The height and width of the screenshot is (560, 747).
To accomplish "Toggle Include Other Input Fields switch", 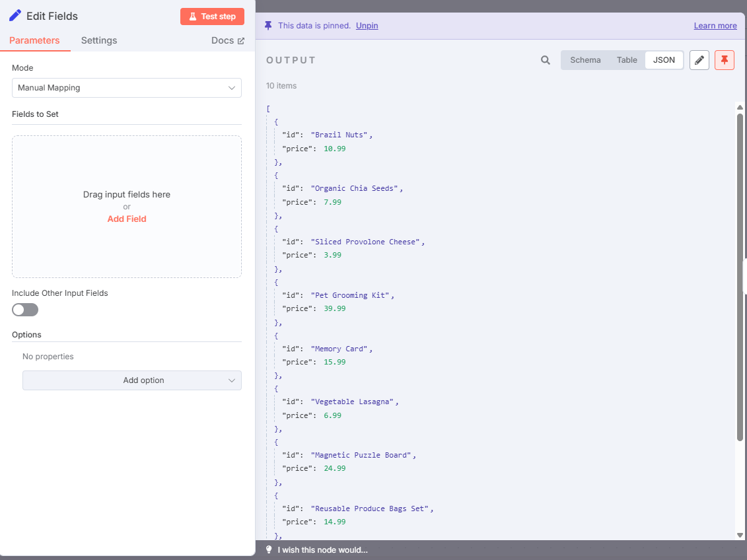I will [x=25, y=310].
